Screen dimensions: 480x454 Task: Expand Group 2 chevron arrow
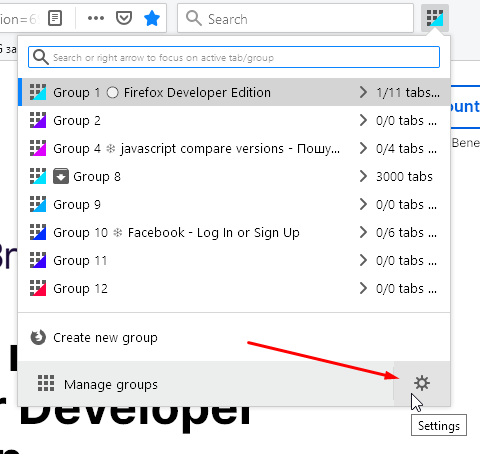363,120
